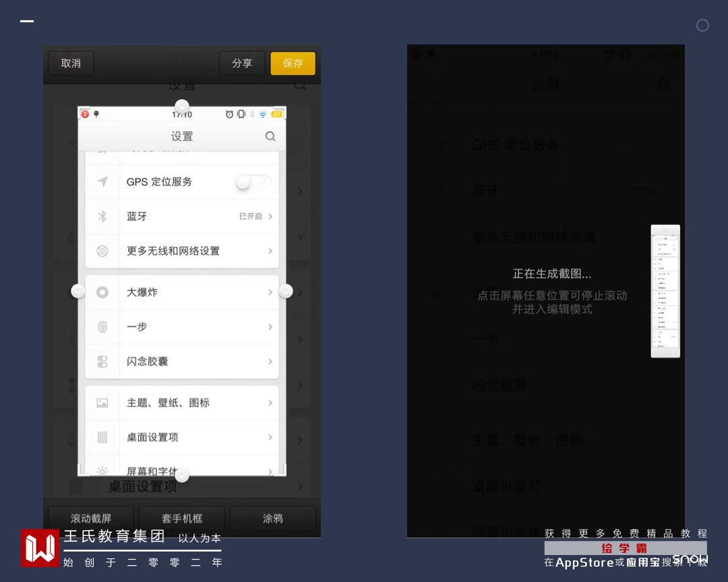Click the right crop handle
This screenshot has height=582, width=728.
[286, 291]
